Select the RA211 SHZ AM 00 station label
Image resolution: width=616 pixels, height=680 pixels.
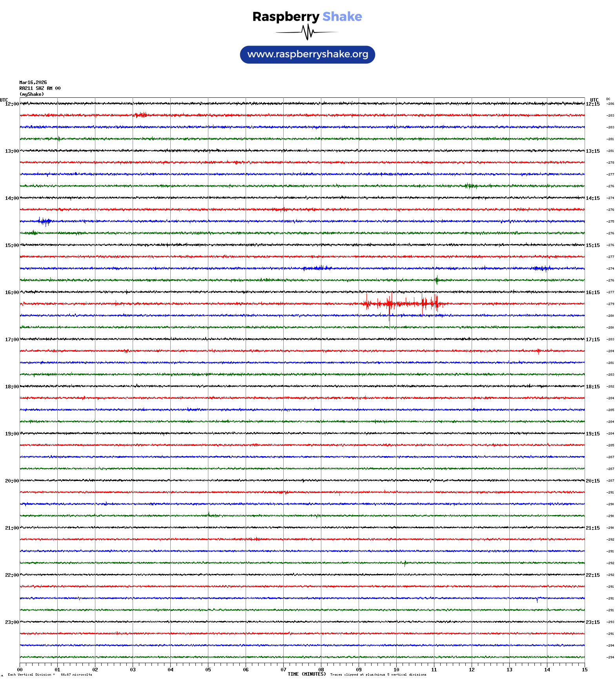coord(40,88)
